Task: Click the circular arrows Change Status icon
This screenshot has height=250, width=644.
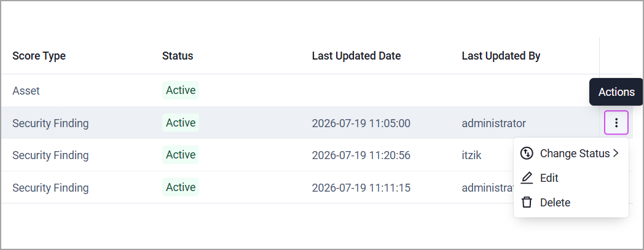Action: (x=527, y=153)
